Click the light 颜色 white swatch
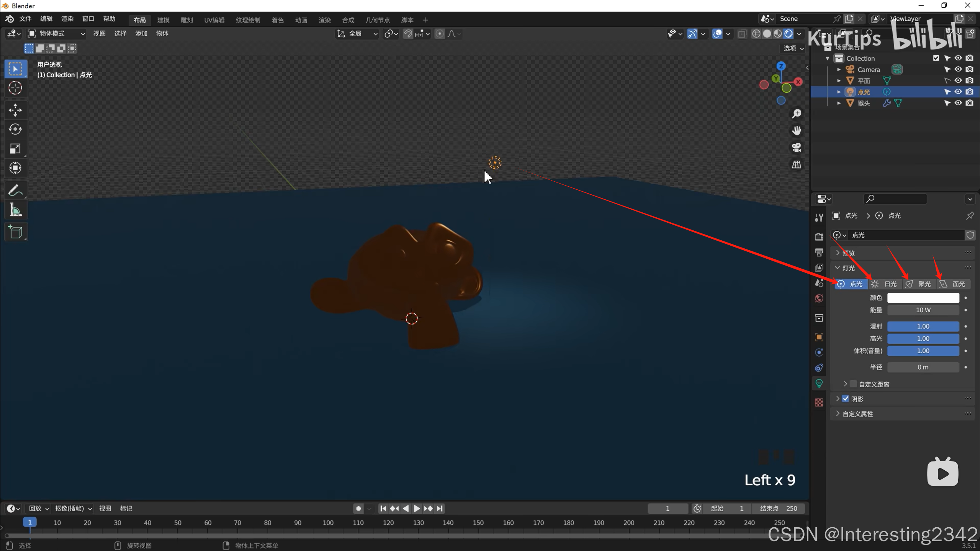This screenshot has height=551, width=980. (x=923, y=298)
